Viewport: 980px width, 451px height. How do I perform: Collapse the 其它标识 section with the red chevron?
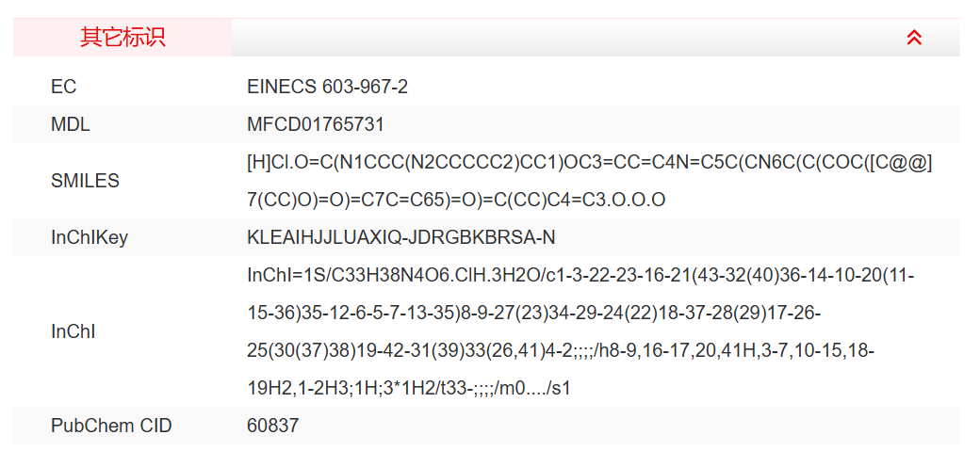(x=913, y=38)
